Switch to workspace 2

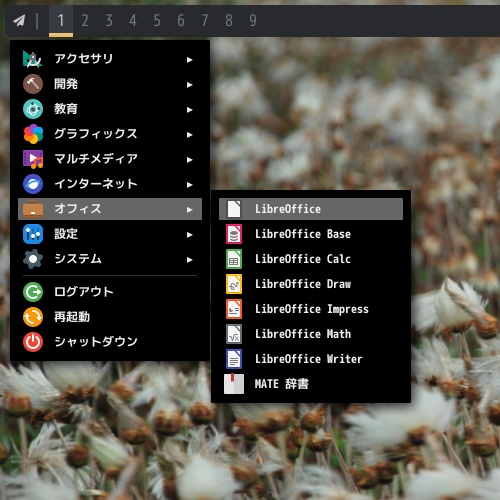[x=85, y=21]
